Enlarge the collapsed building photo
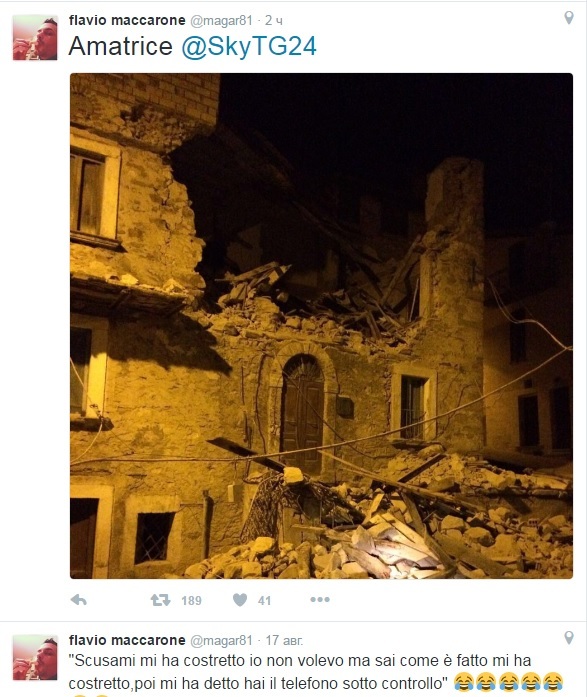This screenshot has width=587, height=697. pyautogui.click(x=321, y=326)
